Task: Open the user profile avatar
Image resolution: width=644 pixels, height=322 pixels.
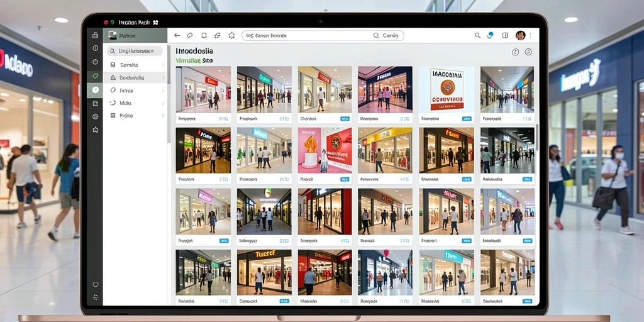Action: point(520,35)
